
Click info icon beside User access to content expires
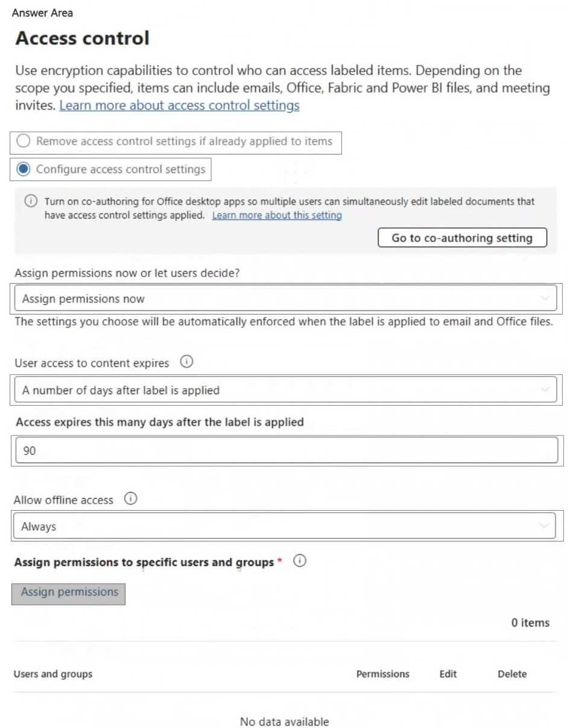coord(187,363)
